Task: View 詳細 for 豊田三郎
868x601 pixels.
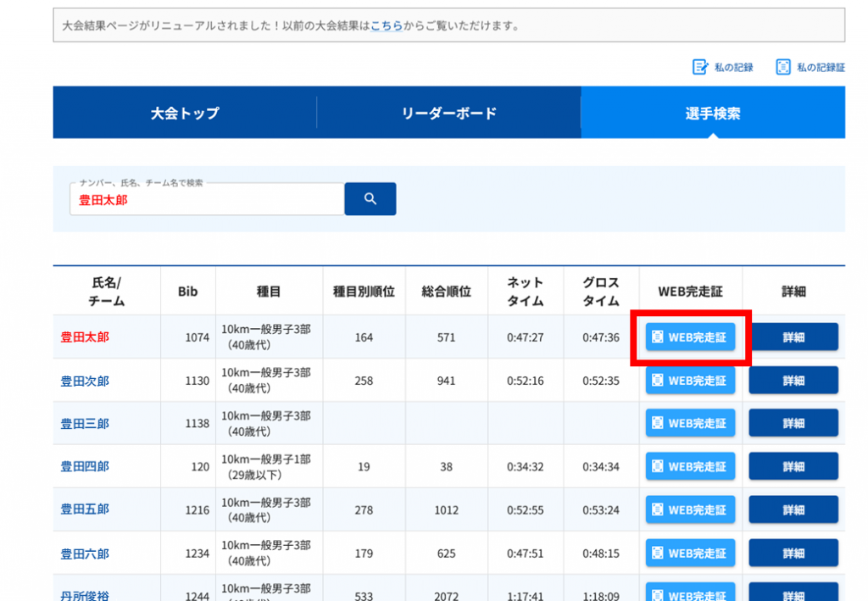Action: [x=793, y=423]
